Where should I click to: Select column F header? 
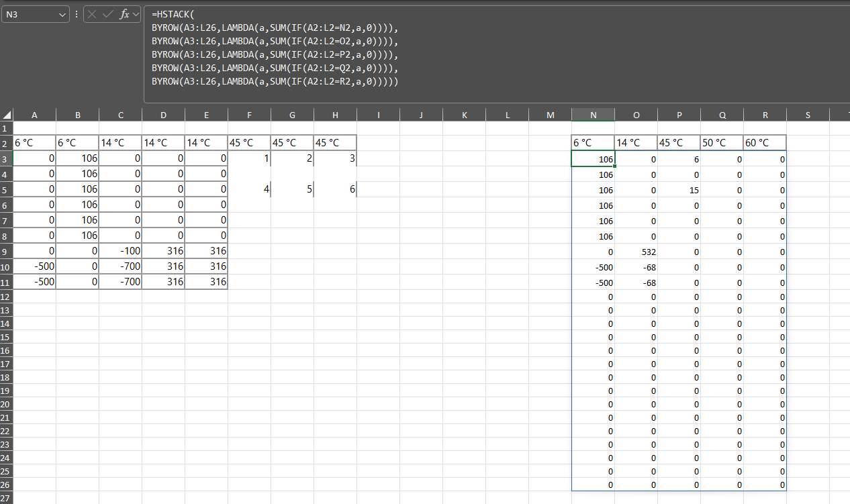(x=249, y=115)
